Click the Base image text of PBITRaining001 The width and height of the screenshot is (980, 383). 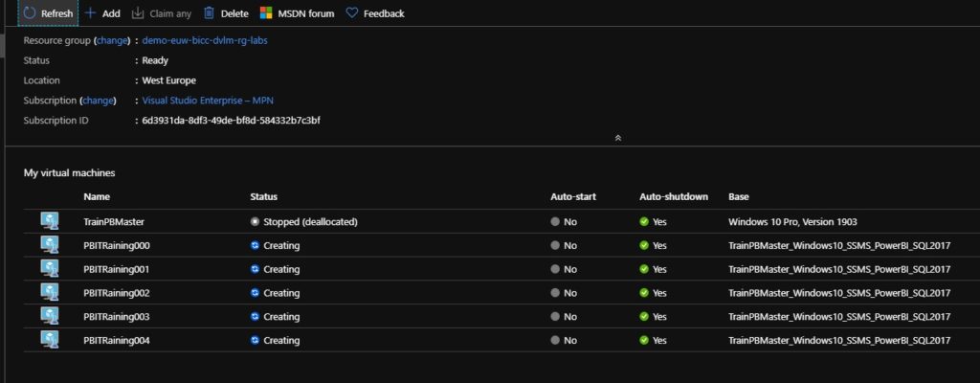839,269
